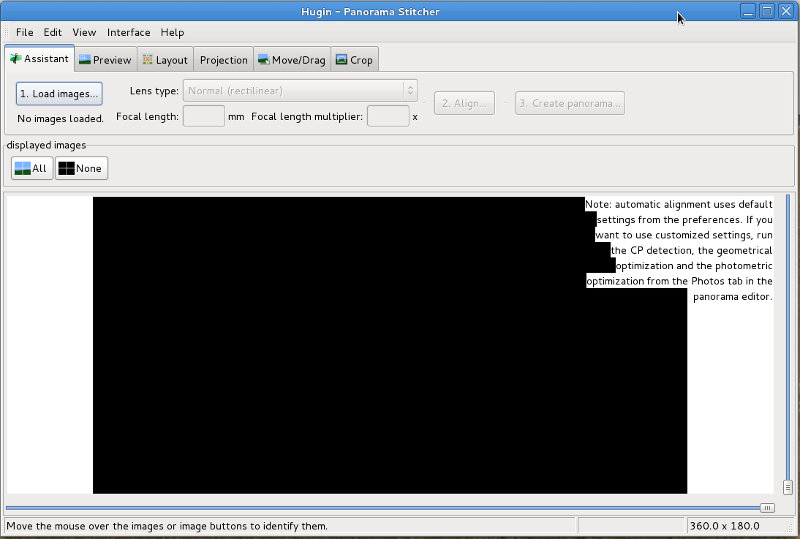Expand the Lens type dropdown
The width and height of the screenshot is (800, 539).
(300, 91)
